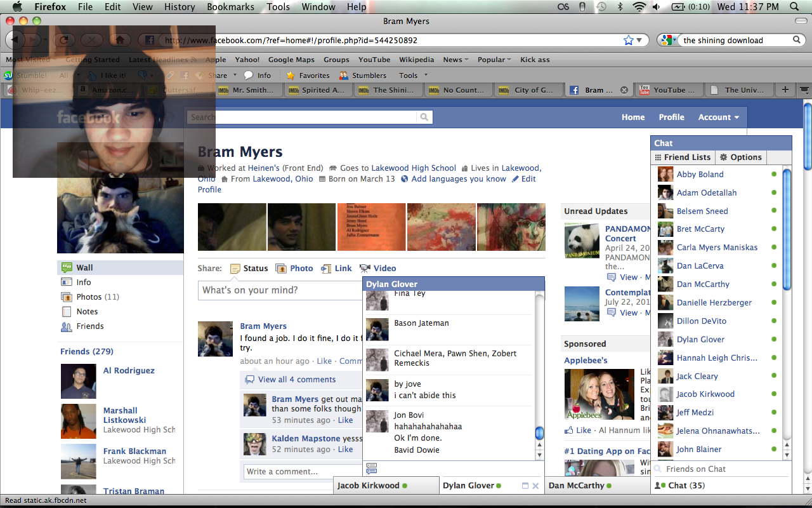Open View all 4 comments

[297, 380]
